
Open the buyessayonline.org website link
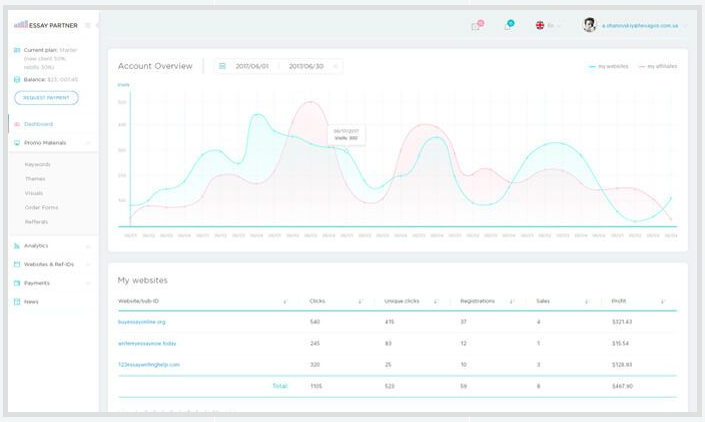(x=142, y=322)
